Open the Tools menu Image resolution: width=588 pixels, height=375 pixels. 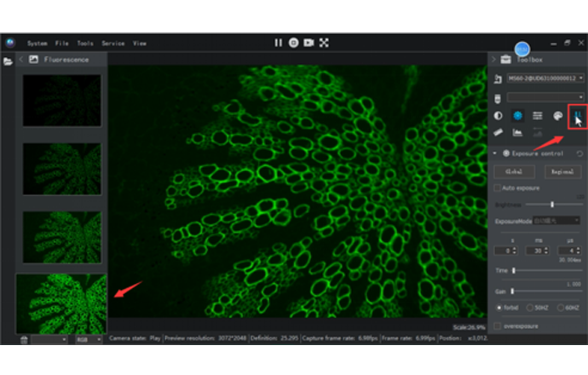[x=85, y=43]
